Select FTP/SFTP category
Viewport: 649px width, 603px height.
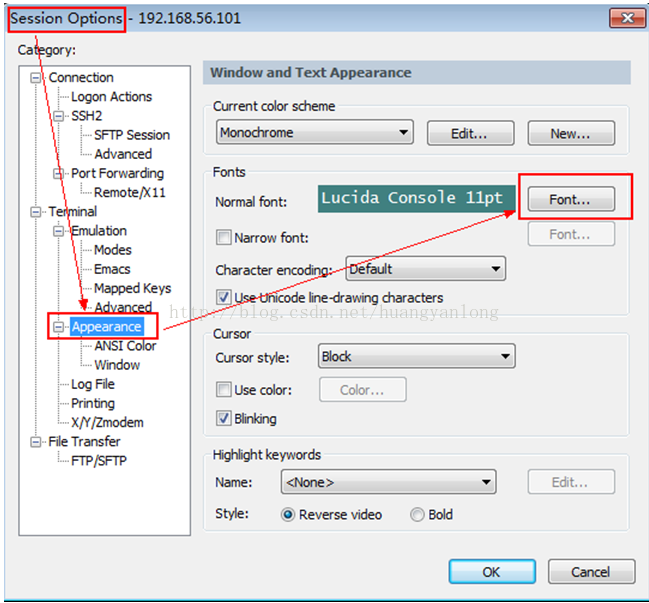click(x=99, y=461)
